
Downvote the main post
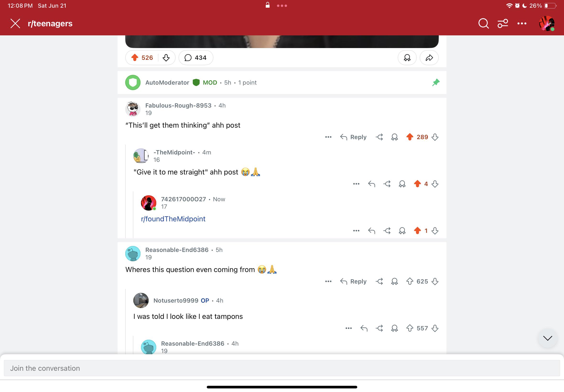point(166,58)
